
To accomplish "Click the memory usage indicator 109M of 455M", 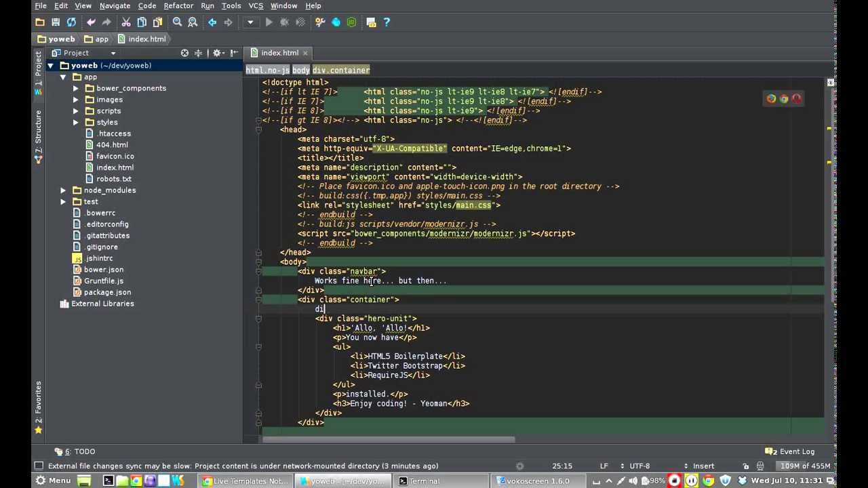I will click(x=805, y=466).
